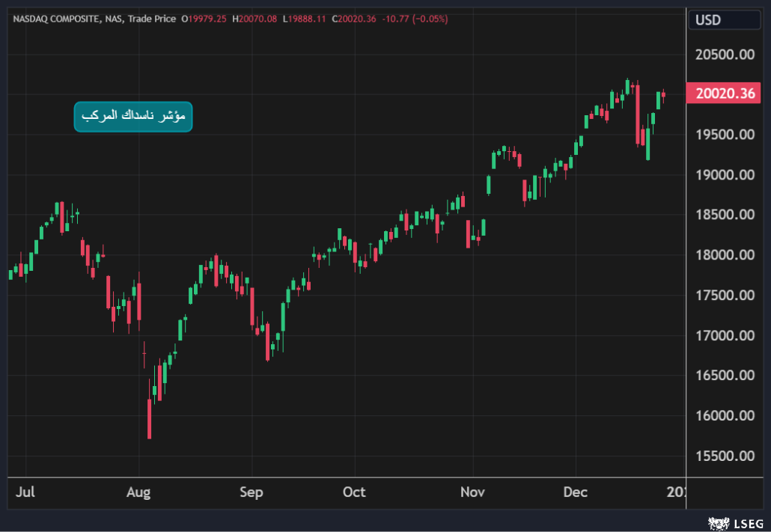Click the Aug label on time axis

coord(138,492)
